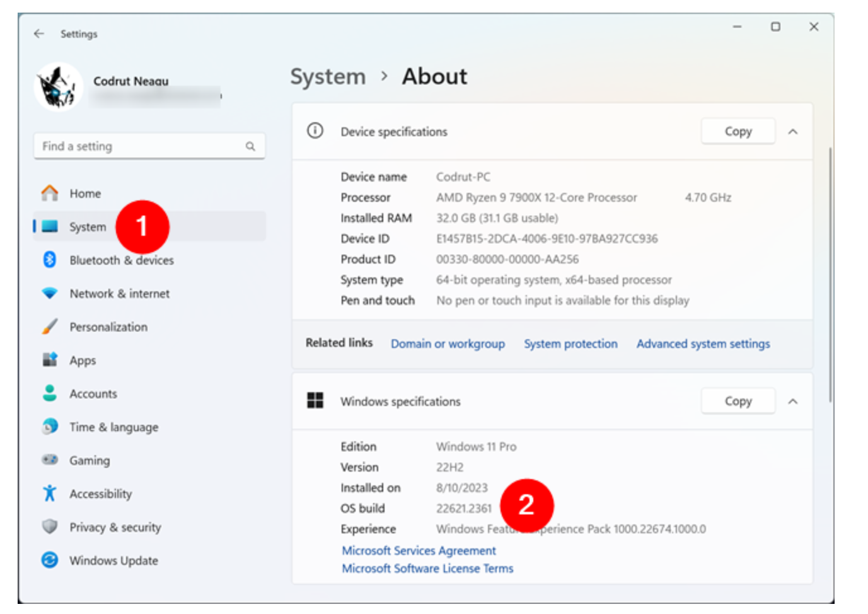Open the Apps settings category
Screen dimensions: 868x614
149,360
